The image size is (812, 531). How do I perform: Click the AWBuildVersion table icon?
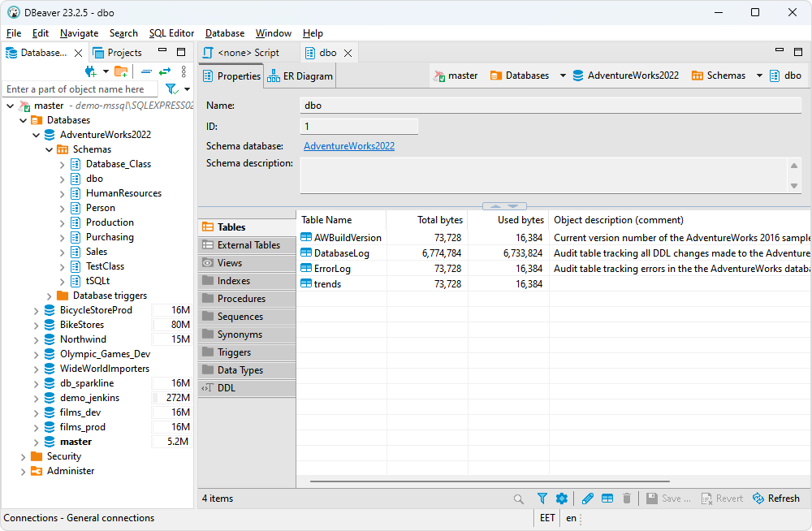click(306, 237)
